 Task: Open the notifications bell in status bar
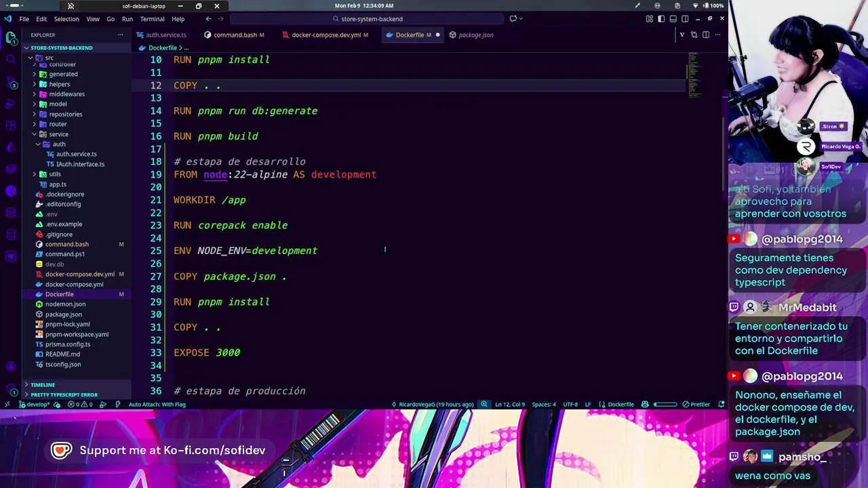(721, 405)
